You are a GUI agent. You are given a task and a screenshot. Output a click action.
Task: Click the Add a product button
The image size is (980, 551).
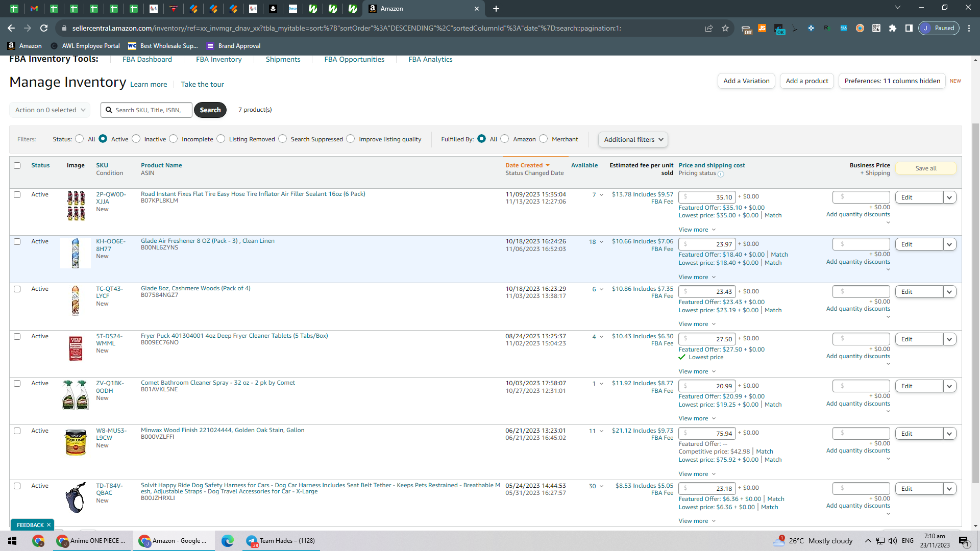807,81
